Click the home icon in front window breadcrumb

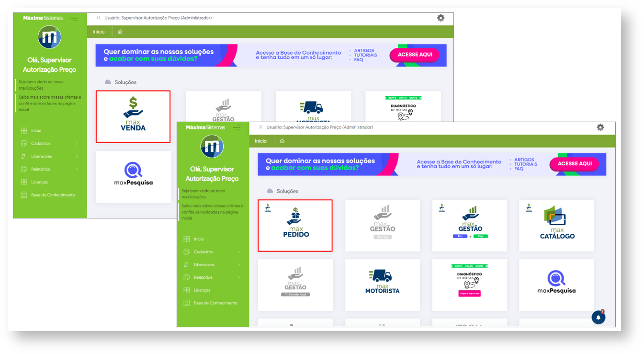click(282, 141)
